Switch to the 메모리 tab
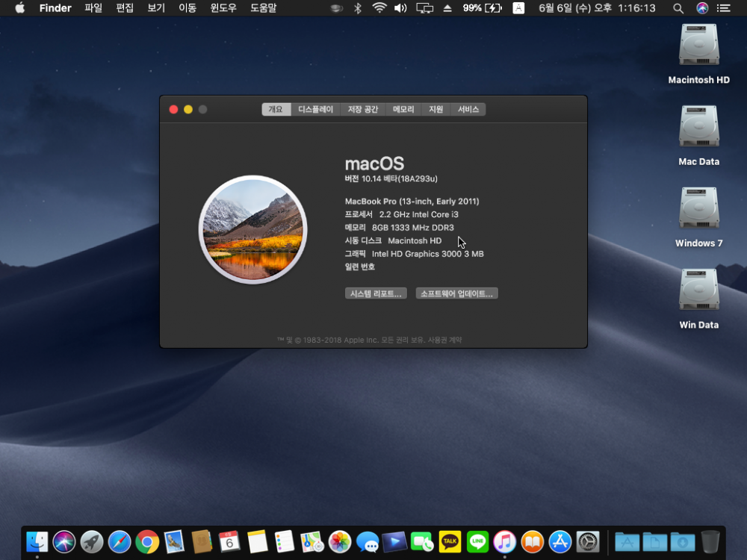Viewport: 747px width, 560px height. coord(403,110)
